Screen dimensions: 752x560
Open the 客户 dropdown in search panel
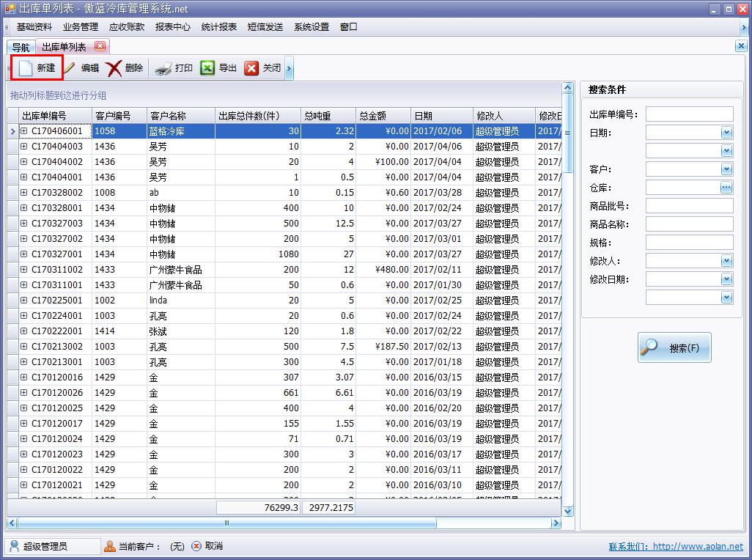(726, 169)
